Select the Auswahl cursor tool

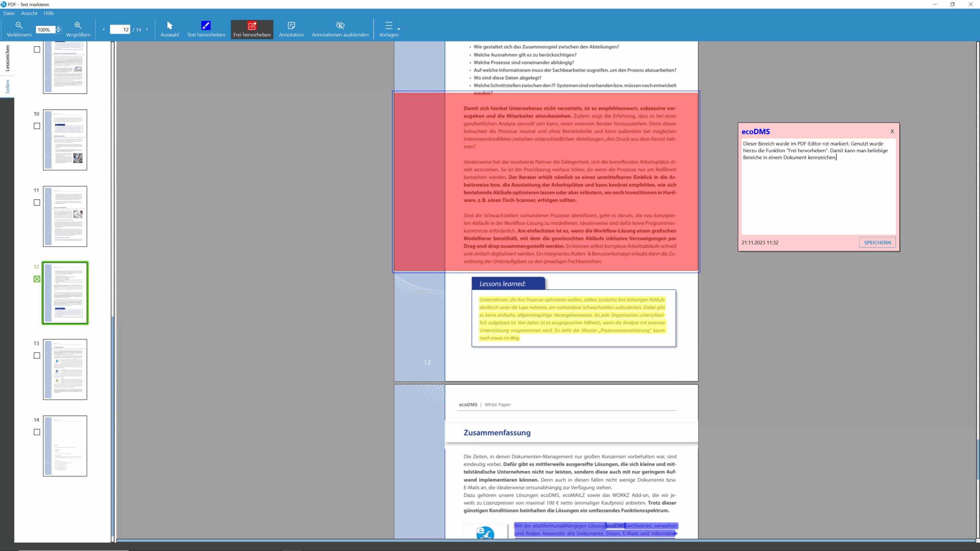coord(170,29)
